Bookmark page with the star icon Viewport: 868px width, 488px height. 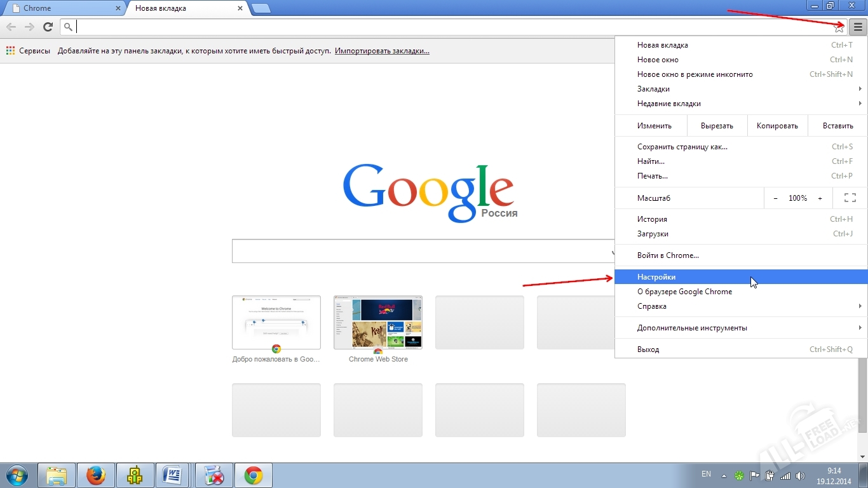coord(839,27)
